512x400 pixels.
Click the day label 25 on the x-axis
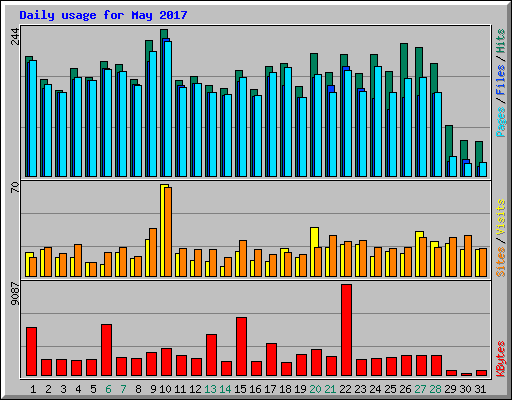tap(390, 389)
